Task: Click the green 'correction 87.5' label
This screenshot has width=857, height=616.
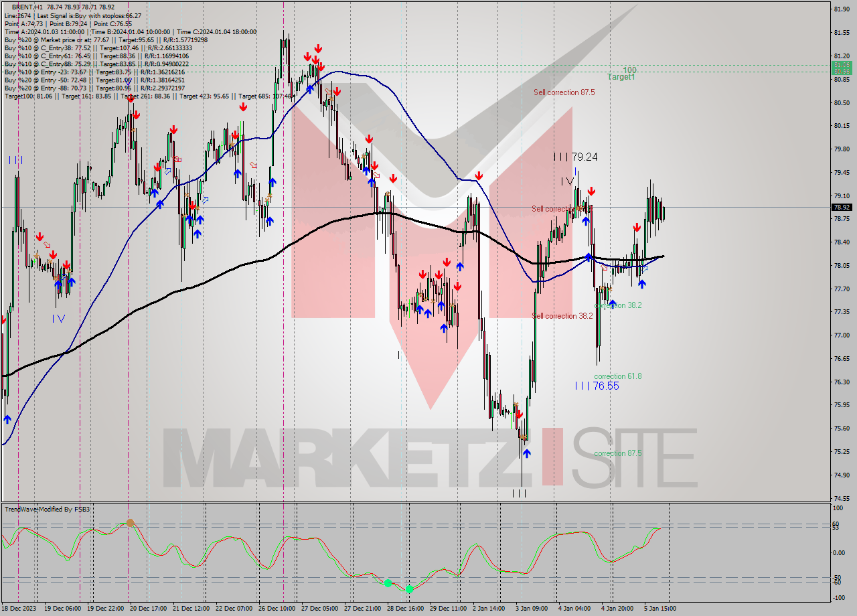Action: [618, 453]
